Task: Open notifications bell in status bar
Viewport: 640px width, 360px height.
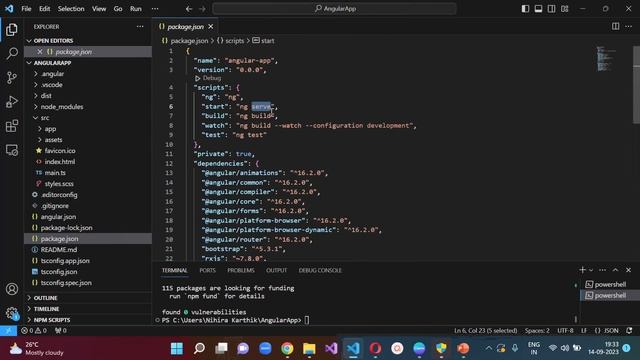Action: click(x=629, y=331)
